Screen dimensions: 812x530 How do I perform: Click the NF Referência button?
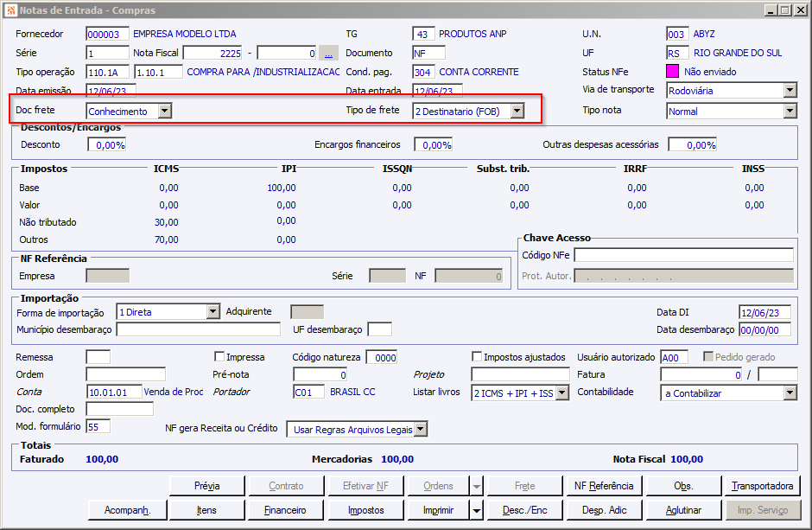(604, 486)
